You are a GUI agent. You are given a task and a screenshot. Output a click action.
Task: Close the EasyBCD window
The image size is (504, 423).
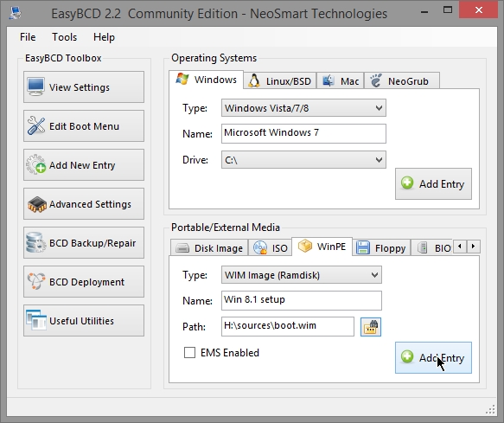(479, 10)
